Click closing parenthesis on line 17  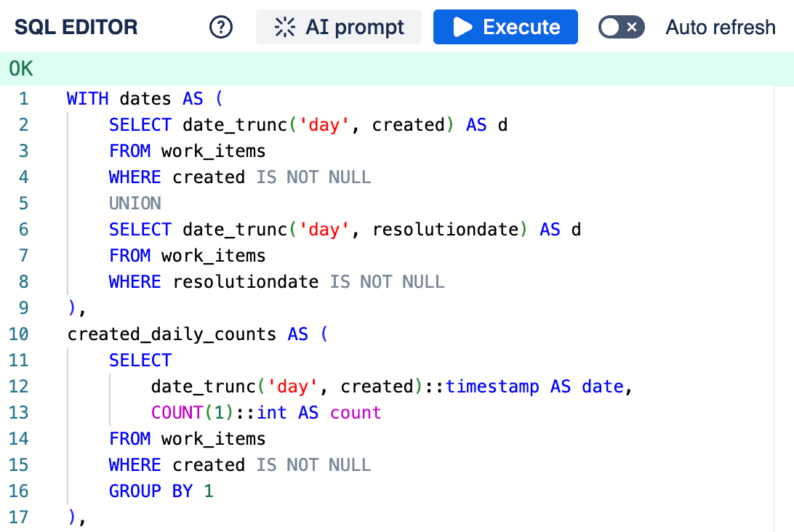(x=72, y=517)
